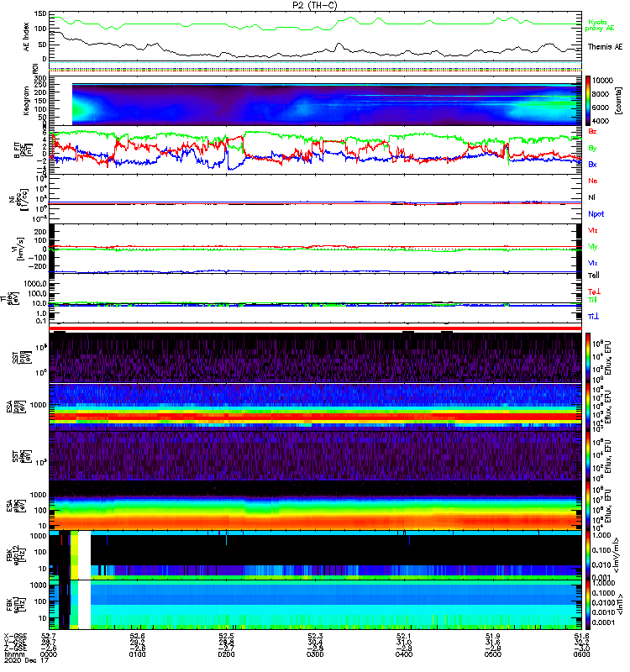Click the '0100' time tick label
Viewport: 630px width, 672px height.
137,654
